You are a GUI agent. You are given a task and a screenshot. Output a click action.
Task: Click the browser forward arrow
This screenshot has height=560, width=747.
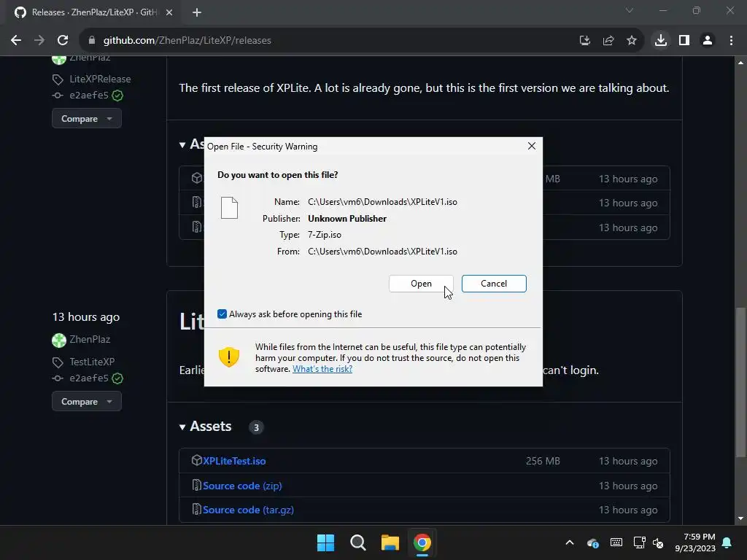39,41
